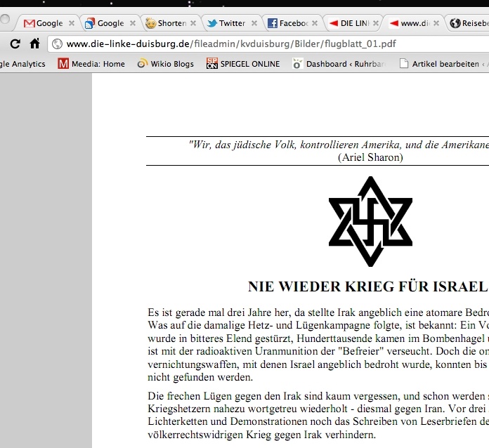
Task: Click the reload page icon
Action: 15,44
